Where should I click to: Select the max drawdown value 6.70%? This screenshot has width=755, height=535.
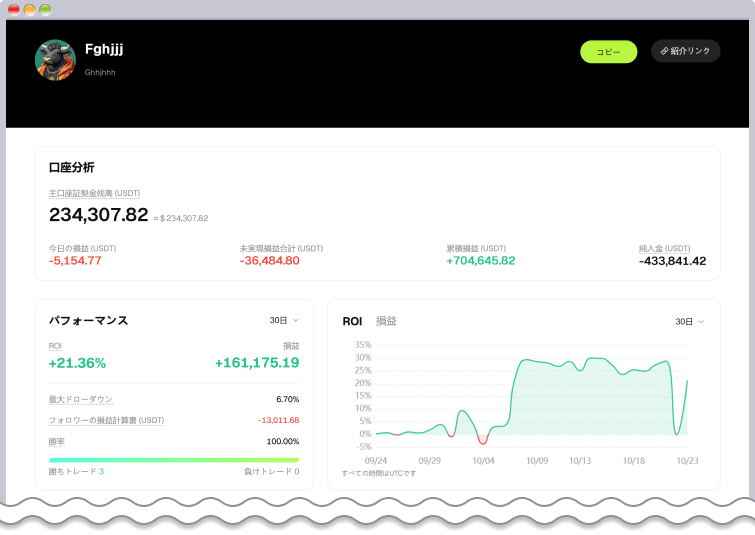pos(287,399)
